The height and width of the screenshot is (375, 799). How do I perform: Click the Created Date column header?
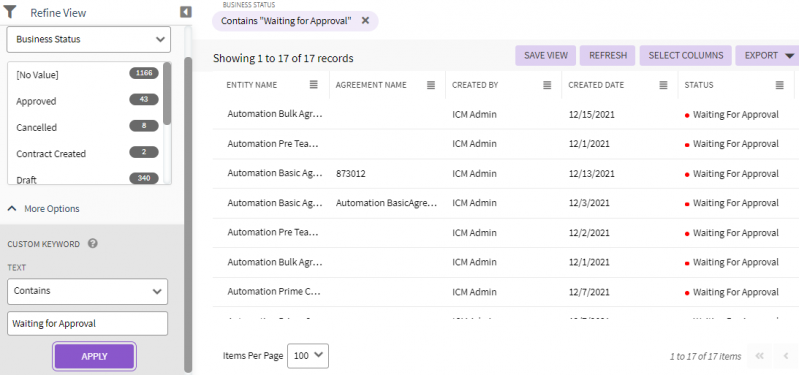click(x=596, y=85)
